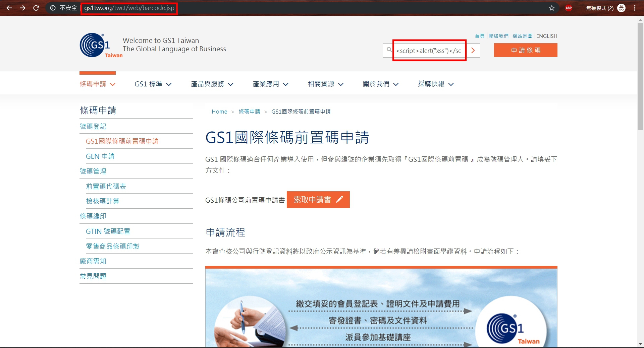Switch to the ENGLISH version
The image size is (644, 348).
(547, 36)
